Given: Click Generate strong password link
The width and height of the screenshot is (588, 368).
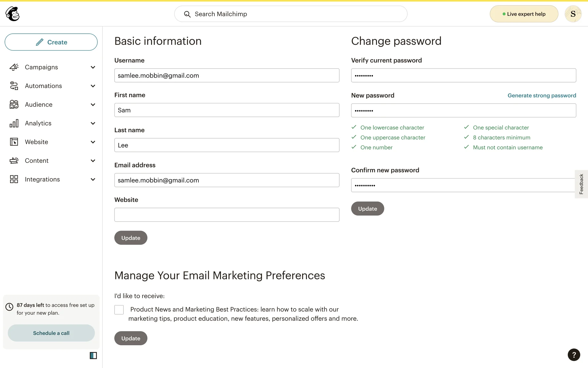Looking at the screenshot, I should (541, 95).
